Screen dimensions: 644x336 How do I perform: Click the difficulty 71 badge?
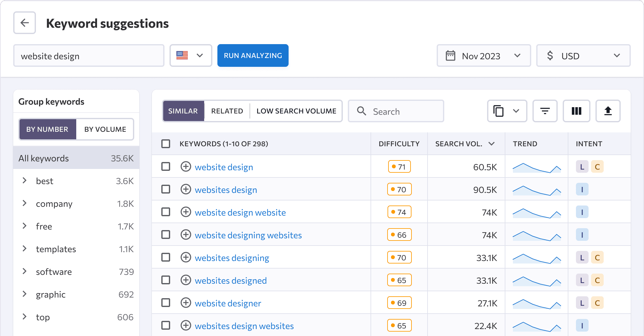399,167
